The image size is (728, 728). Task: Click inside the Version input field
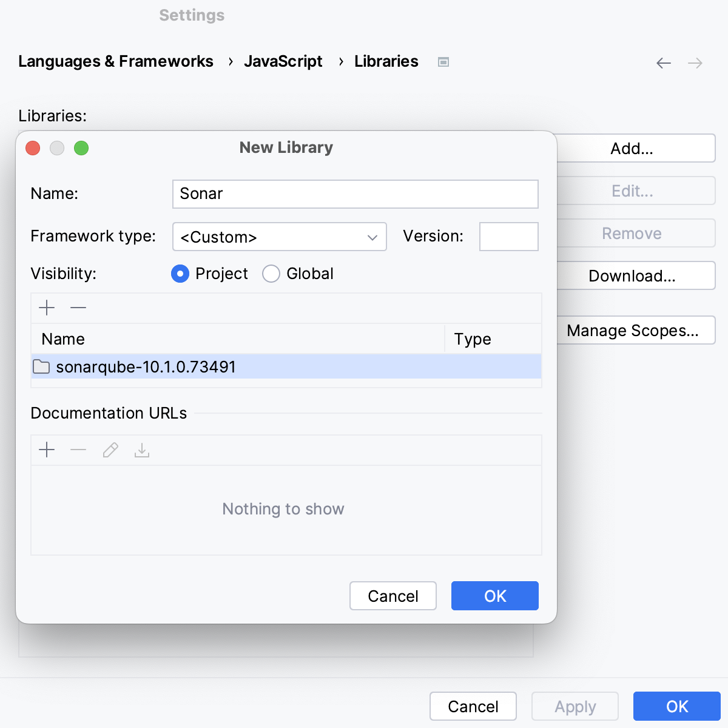click(508, 237)
